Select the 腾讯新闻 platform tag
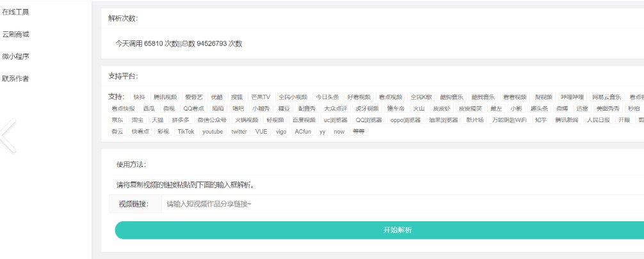This screenshot has height=259, width=644. tap(567, 120)
